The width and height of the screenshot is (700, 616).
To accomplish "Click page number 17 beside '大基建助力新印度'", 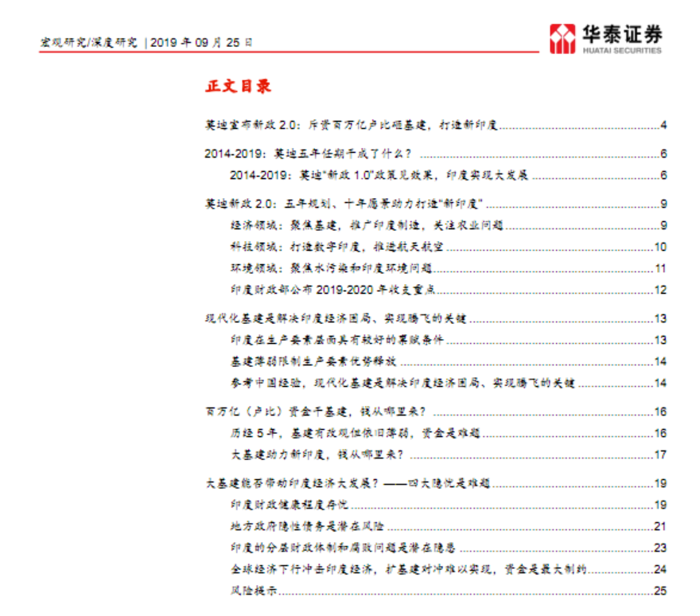I will (660, 454).
